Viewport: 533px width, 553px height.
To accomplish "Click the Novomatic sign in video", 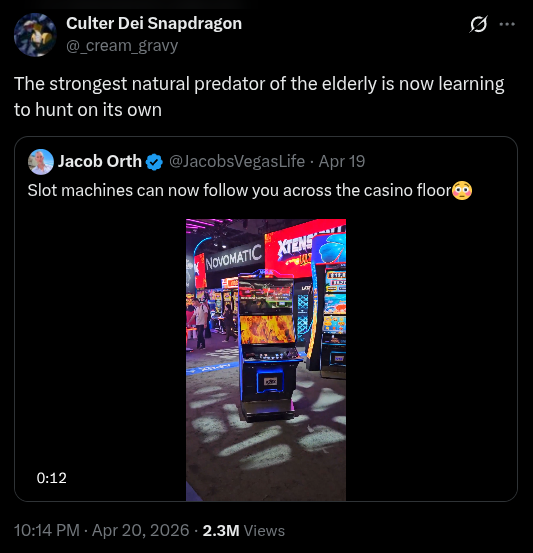I will 234,258.
